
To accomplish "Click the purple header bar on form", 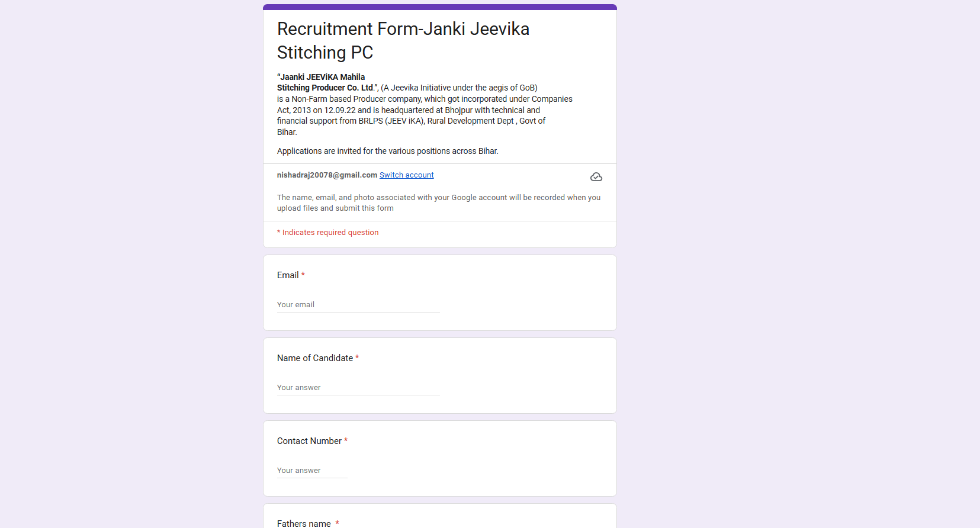I will 439,7.
